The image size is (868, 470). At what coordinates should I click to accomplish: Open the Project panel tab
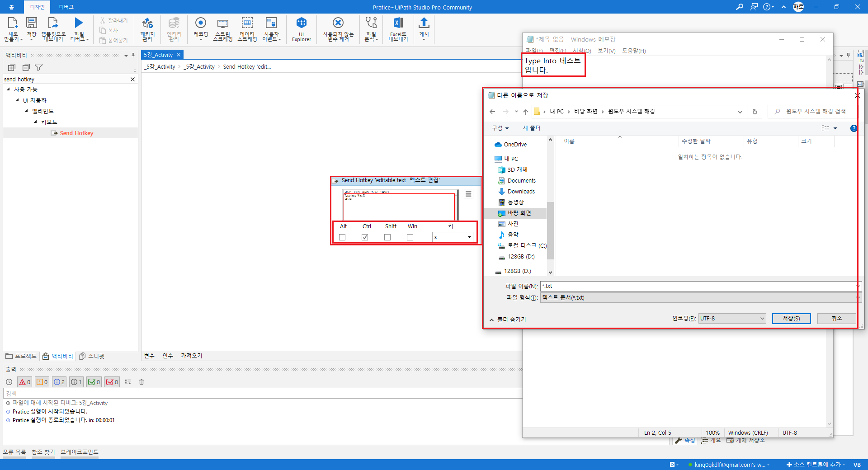point(21,356)
